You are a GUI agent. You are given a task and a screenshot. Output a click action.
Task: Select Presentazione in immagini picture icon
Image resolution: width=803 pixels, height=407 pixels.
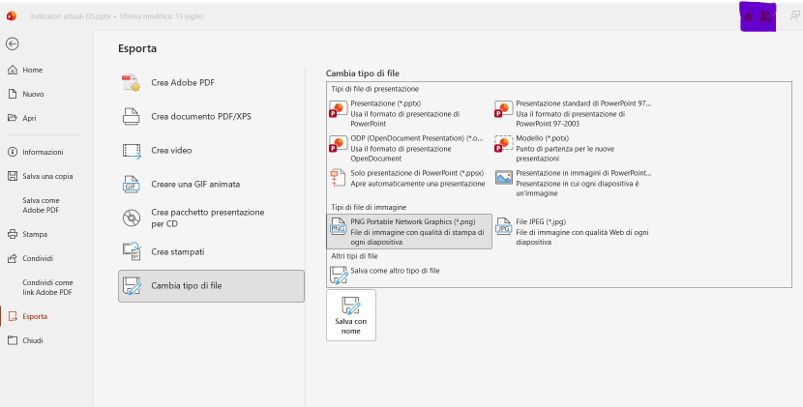504,178
